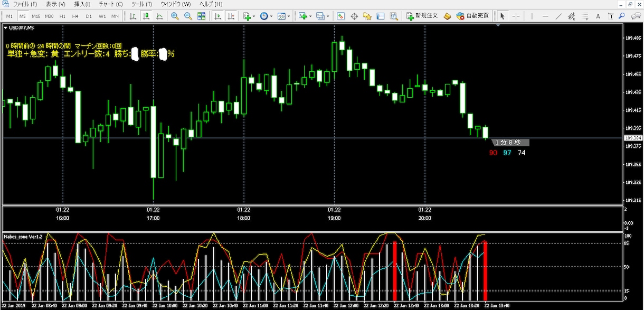Zoom out of the chart
Screen dimensions: 644x310
pos(188,16)
